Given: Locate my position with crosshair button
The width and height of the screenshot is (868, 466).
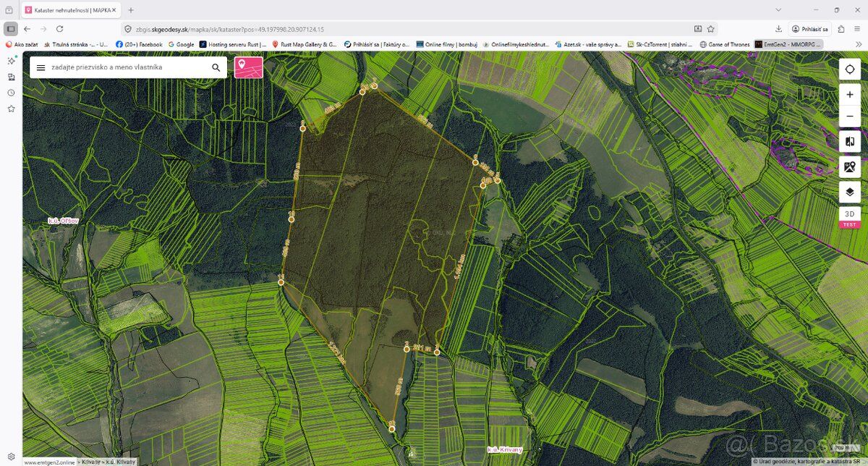Looking at the screenshot, I should point(849,69).
